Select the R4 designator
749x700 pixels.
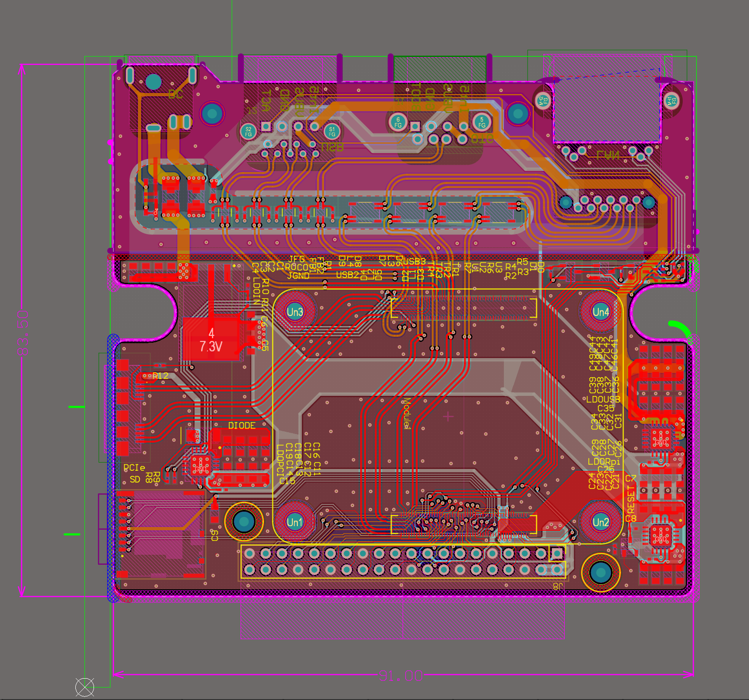click(x=511, y=266)
